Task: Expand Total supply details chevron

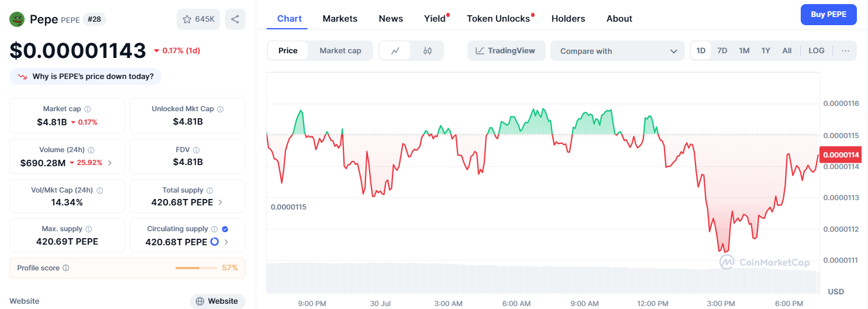Action: click(x=220, y=202)
